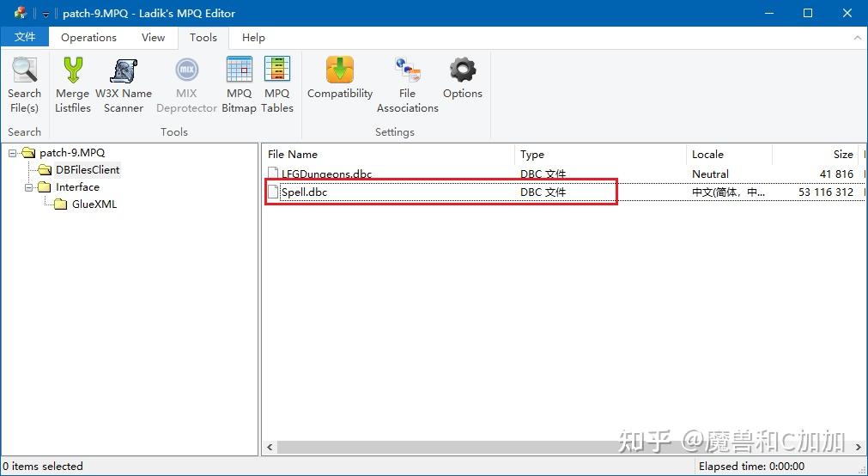Open the W3X Name Scanner
868x476 pixels.
[124, 85]
